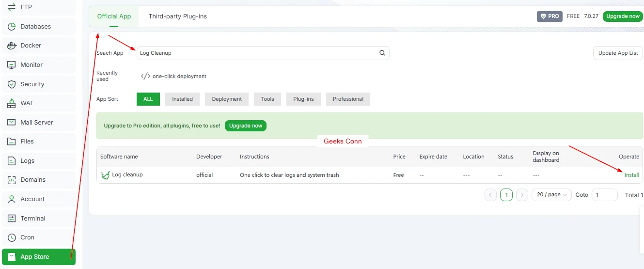Viewport: 644px width, 269px height.
Task: Open Terminal in the sidebar
Action: (x=39, y=219)
